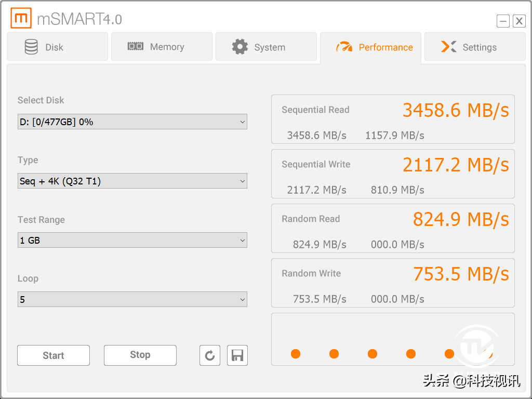Click the mSMART4.0 title text
Image resolution: width=532 pixels, height=399 pixels.
coord(79,19)
